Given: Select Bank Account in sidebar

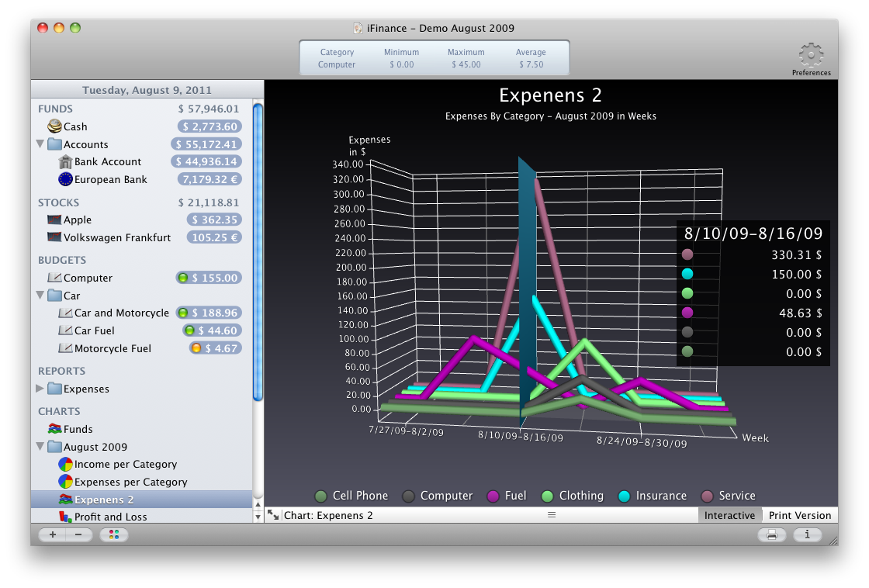Looking at the screenshot, I should 142,162.
